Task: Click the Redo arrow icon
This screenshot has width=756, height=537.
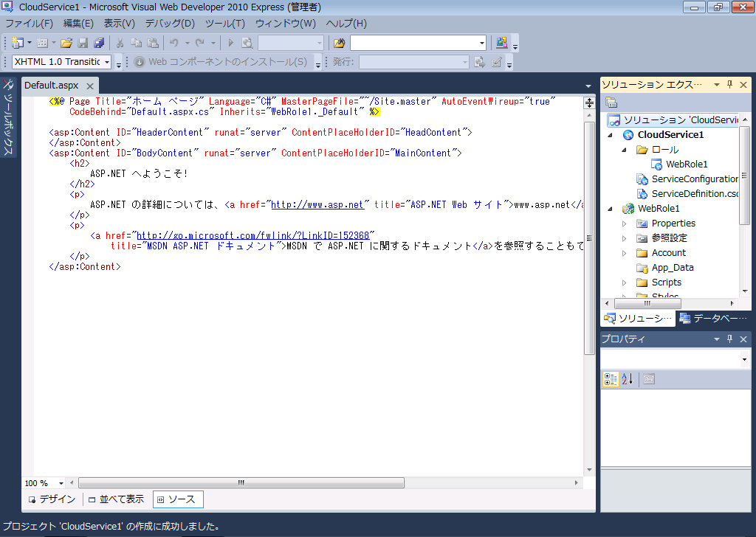Action: [x=200, y=43]
